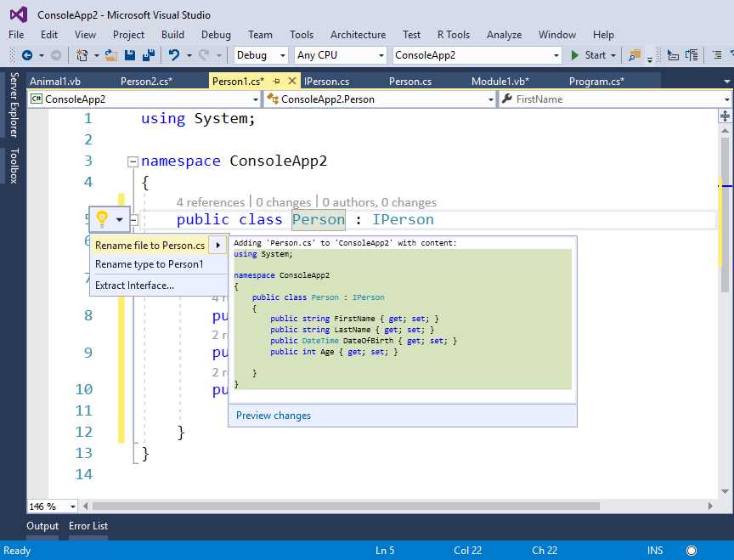
Task: Save the current file with Save icon
Action: (x=130, y=55)
